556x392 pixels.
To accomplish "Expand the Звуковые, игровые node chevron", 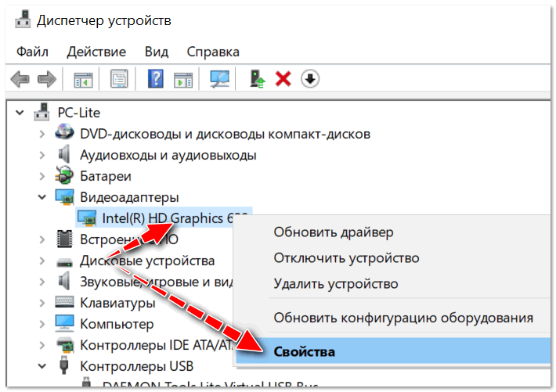I will [42, 282].
